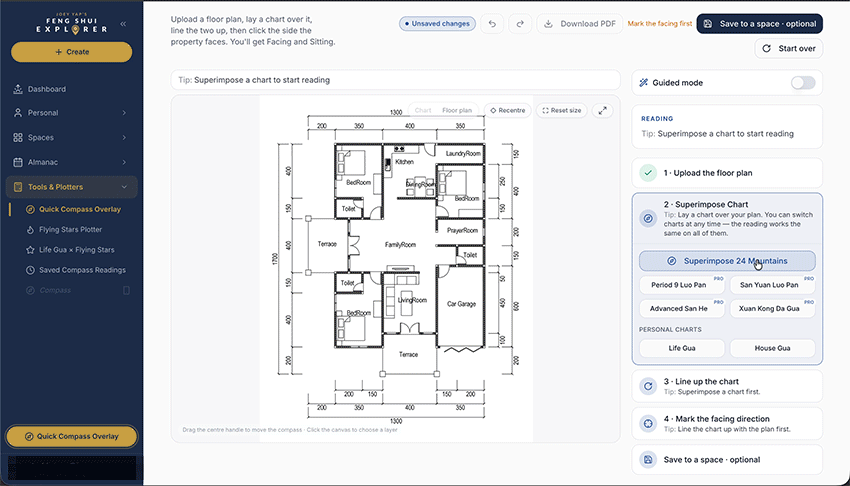Image resolution: width=850 pixels, height=486 pixels.
Task: Click Reset size button
Action: tap(562, 111)
